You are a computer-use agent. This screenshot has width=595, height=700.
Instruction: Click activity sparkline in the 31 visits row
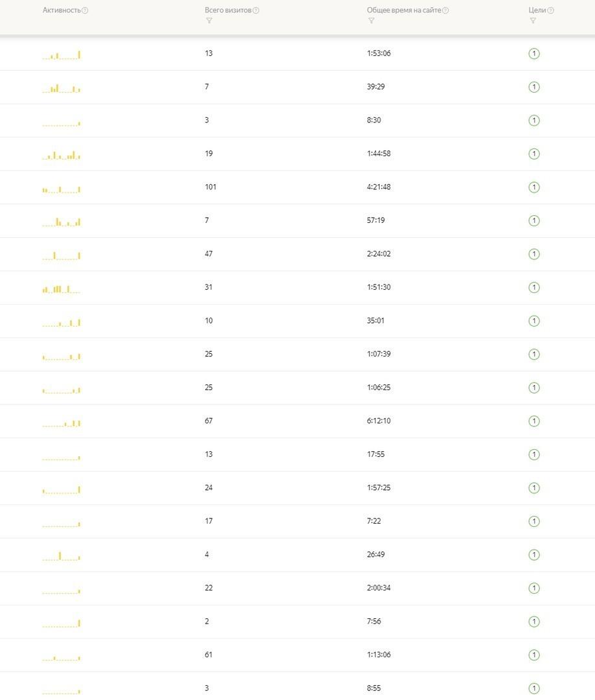62,289
